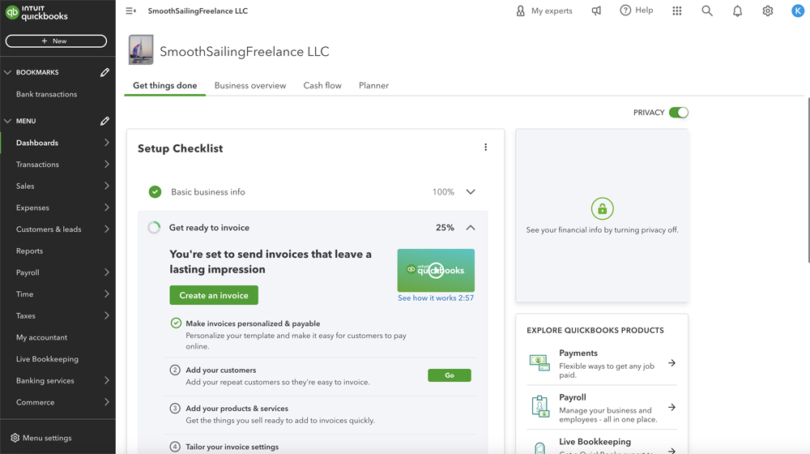810x454 pixels.
Task: Click green checkmark beside Basic business info
Action: (x=155, y=192)
